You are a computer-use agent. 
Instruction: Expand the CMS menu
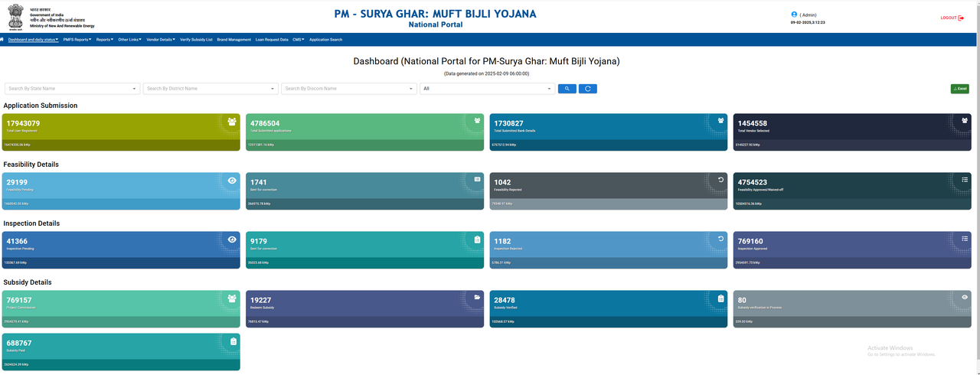pyautogui.click(x=299, y=39)
